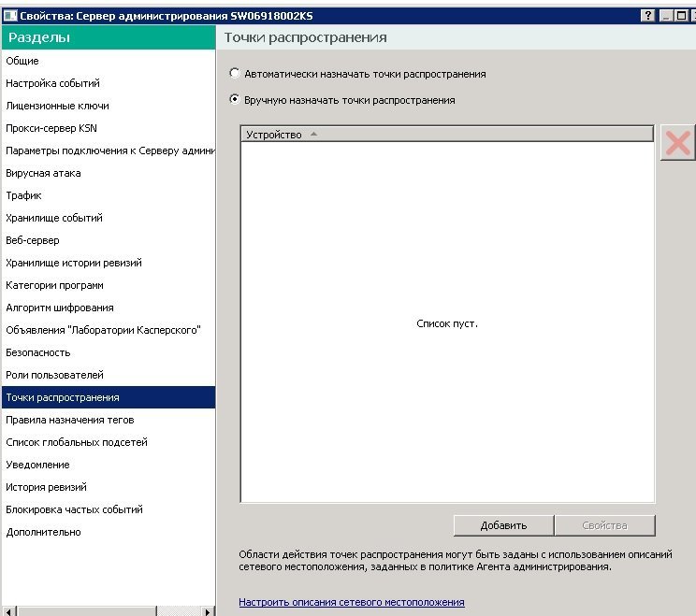Open the 'Список глобальных подсетей' section
This screenshot has width=696, height=616.
109,442
